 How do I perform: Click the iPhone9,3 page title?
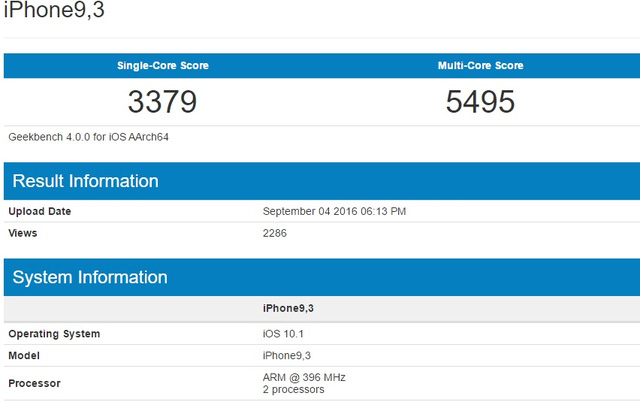click(54, 9)
